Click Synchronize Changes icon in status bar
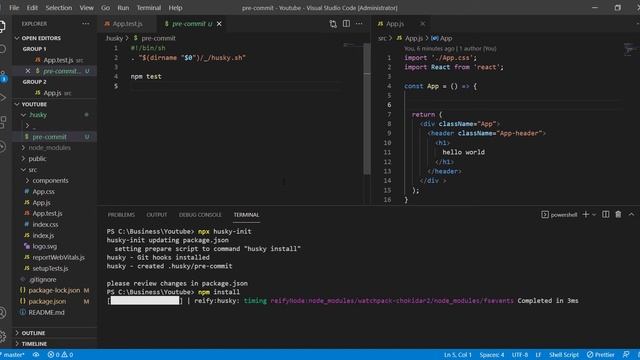Image resolution: width=640 pixels, height=360 pixels. pyautogui.click(x=36, y=355)
